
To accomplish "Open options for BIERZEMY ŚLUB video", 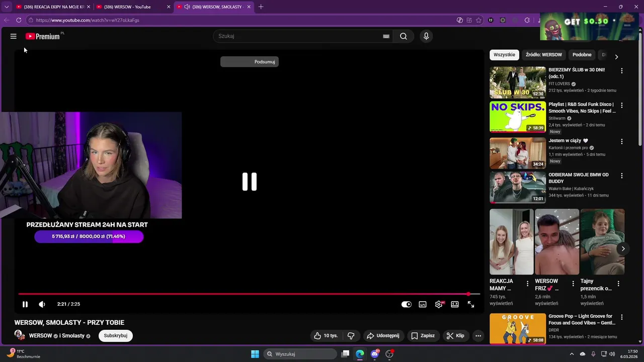I will (622, 71).
